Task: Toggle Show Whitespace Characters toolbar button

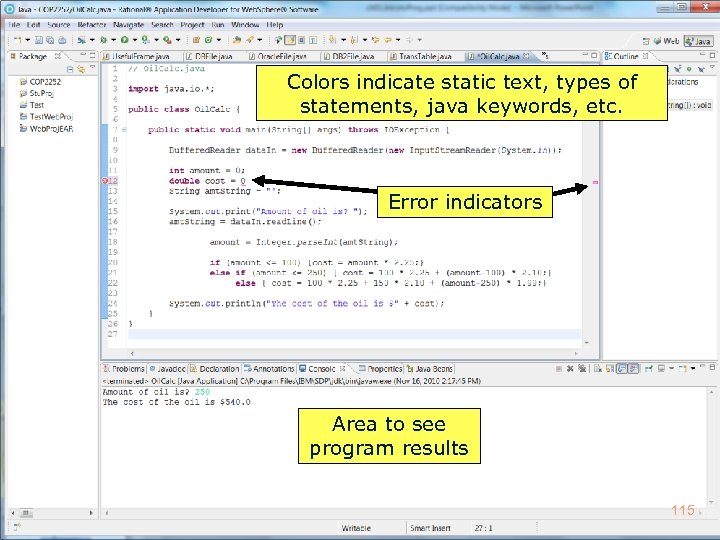Action: tap(313, 40)
